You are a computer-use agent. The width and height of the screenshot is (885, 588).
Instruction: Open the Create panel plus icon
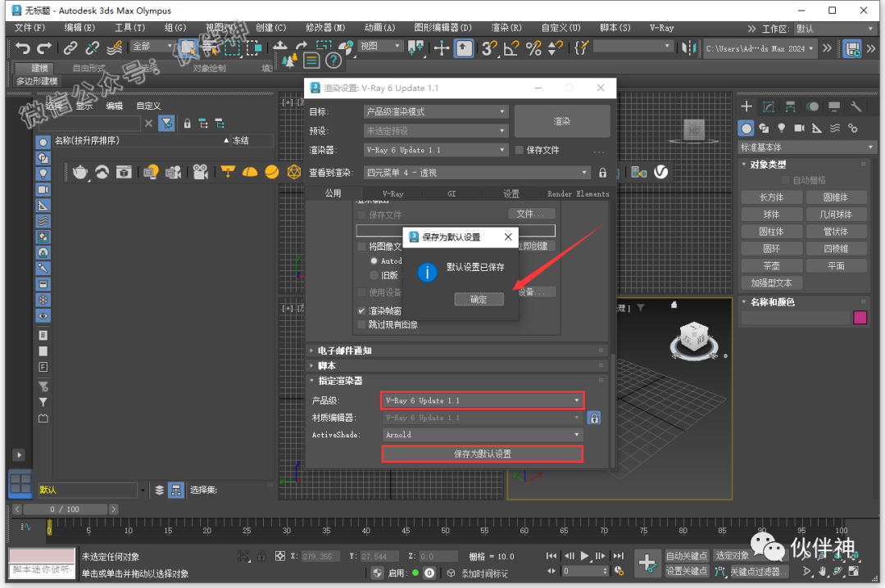tap(747, 106)
